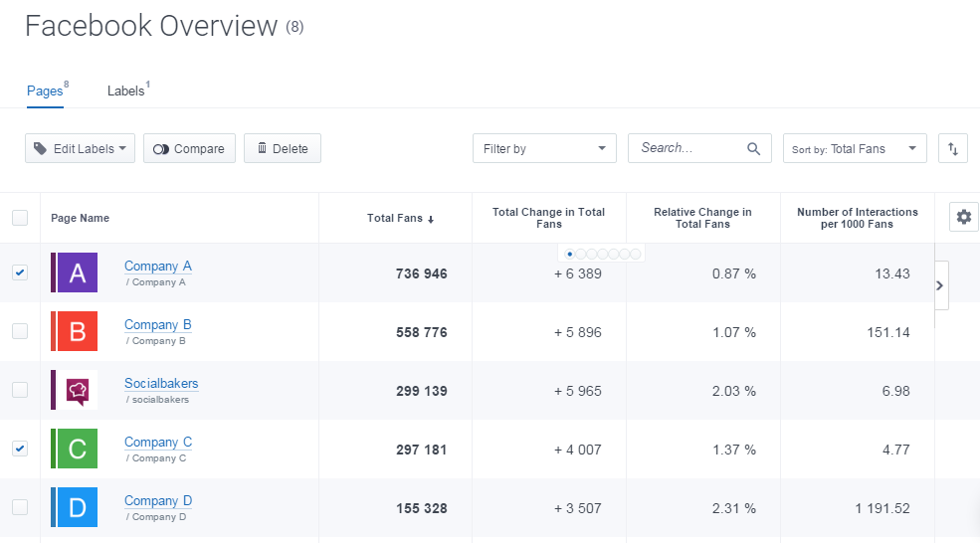Switch to the Labels tab
The image size is (980, 543).
(126, 91)
